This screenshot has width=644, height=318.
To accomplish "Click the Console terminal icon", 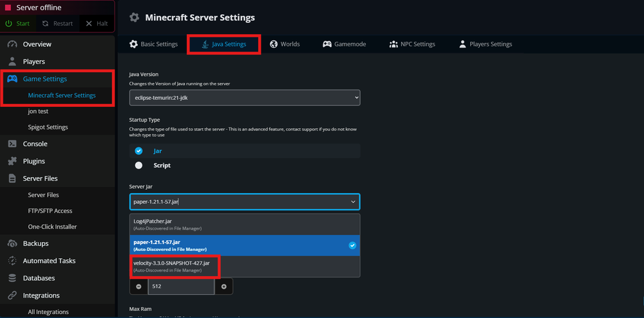I will (x=12, y=144).
